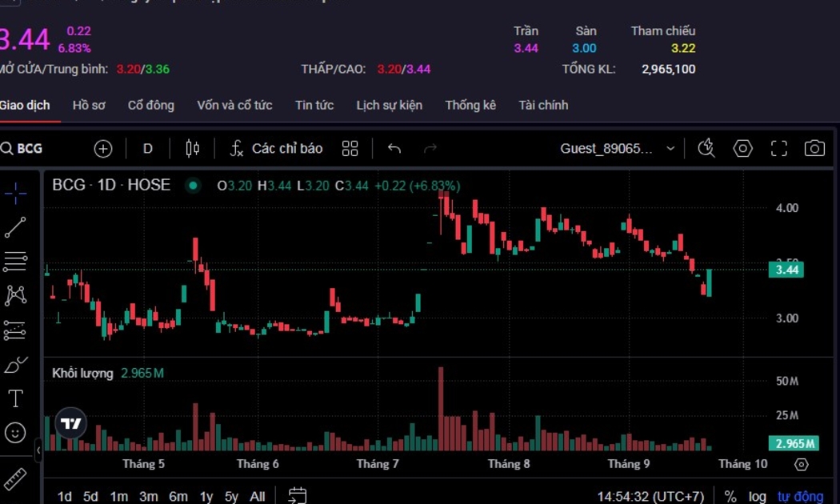Switch to the 'Hồ sơ' tab
This screenshot has height=504, width=840.
pos(89,105)
